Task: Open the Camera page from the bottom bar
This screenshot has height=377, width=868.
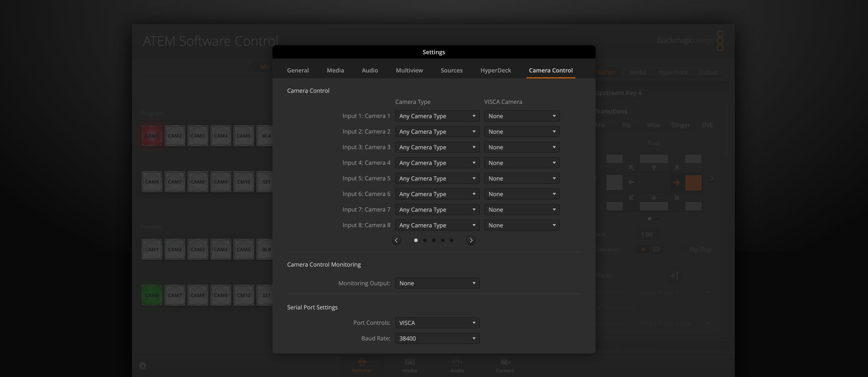Action: tap(505, 365)
